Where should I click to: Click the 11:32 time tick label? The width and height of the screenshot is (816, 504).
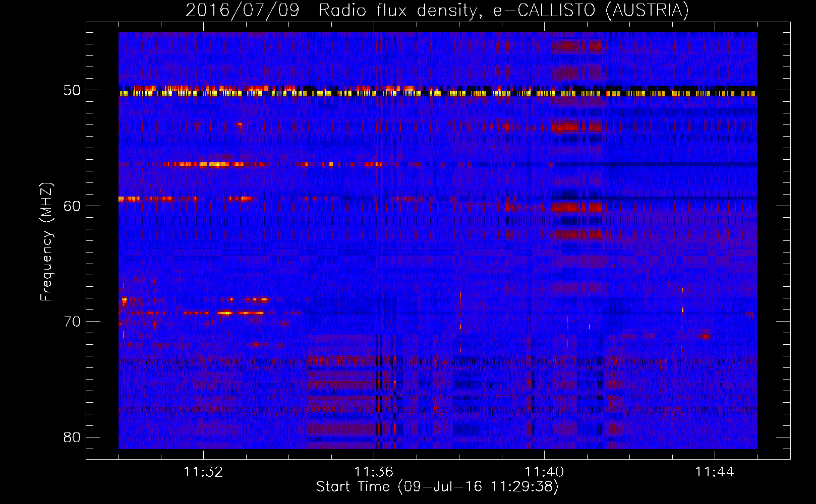coord(203,472)
